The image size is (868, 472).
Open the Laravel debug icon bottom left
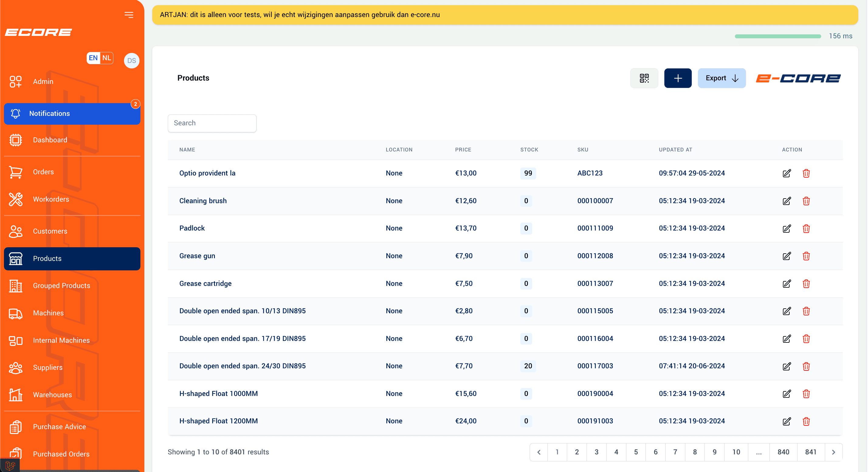coord(10,466)
